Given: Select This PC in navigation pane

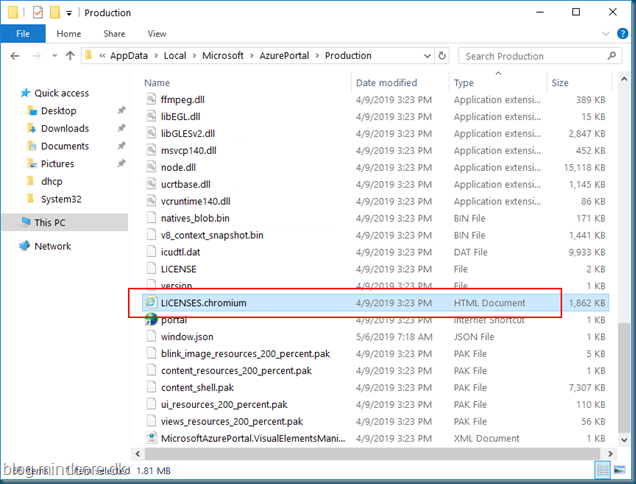Looking at the screenshot, I should click(x=65, y=222).
